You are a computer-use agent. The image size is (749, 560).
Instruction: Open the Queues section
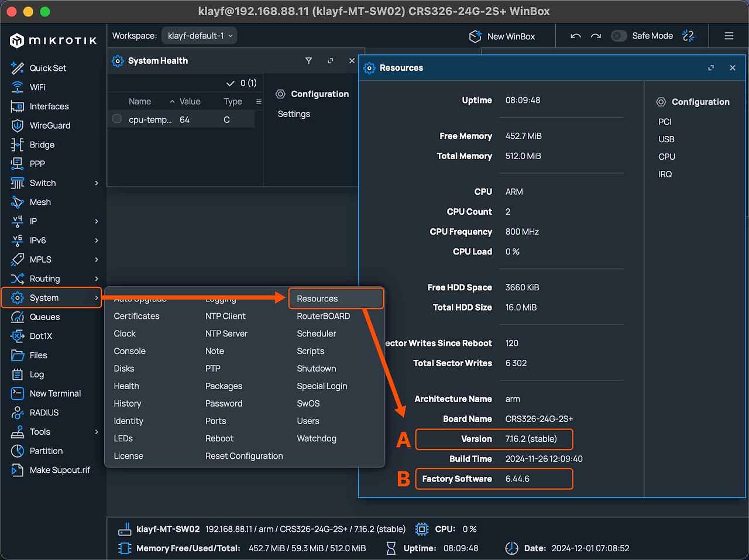click(x=45, y=317)
